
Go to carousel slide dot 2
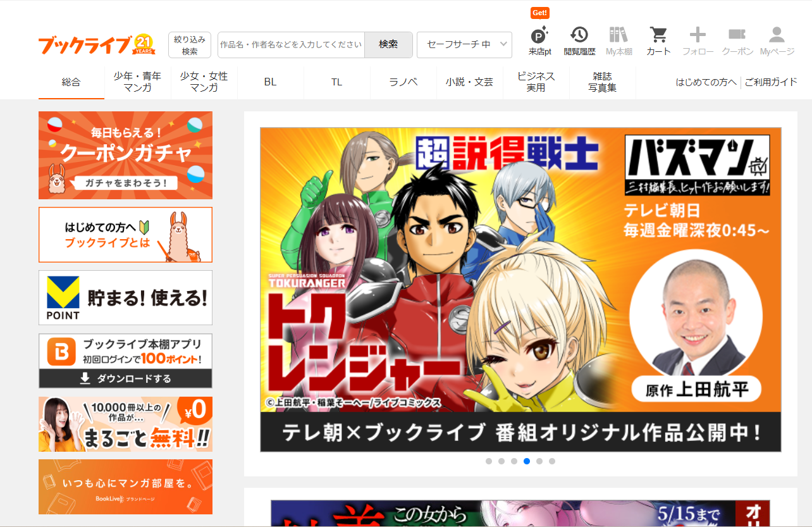[x=501, y=461]
